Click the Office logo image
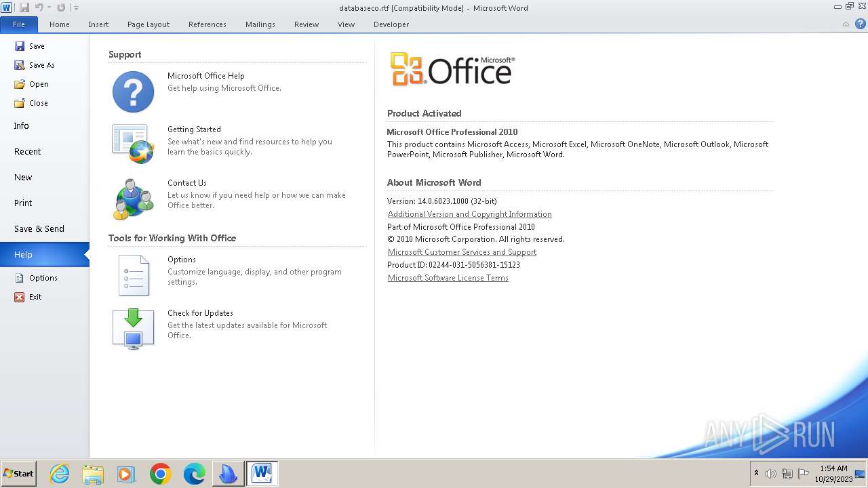The image size is (868, 488). tap(452, 69)
